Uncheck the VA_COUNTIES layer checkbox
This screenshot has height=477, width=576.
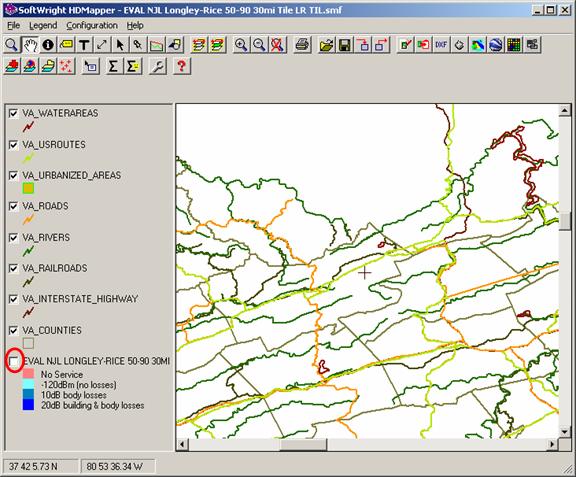point(14,331)
